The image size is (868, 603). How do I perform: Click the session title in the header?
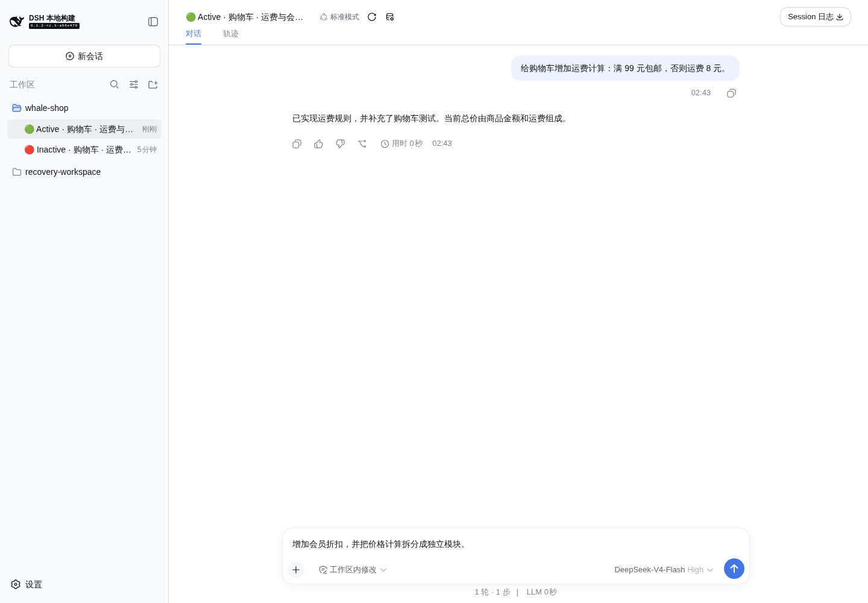click(x=245, y=17)
